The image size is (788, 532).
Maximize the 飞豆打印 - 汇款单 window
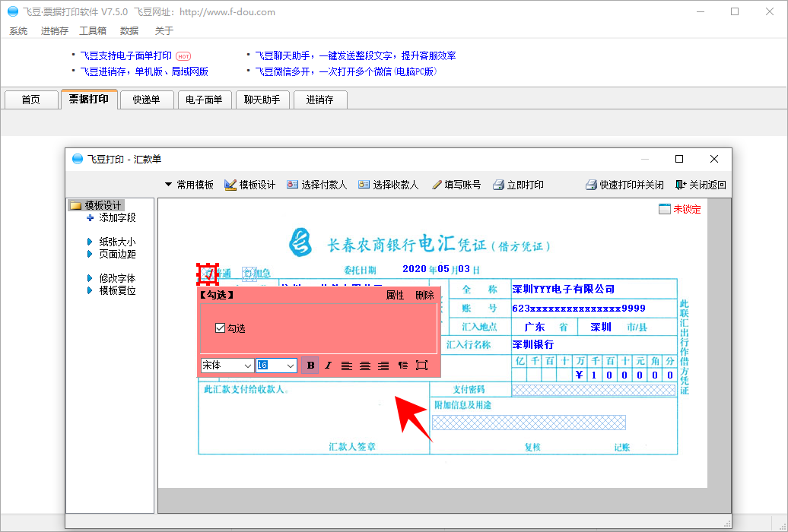[679, 159]
